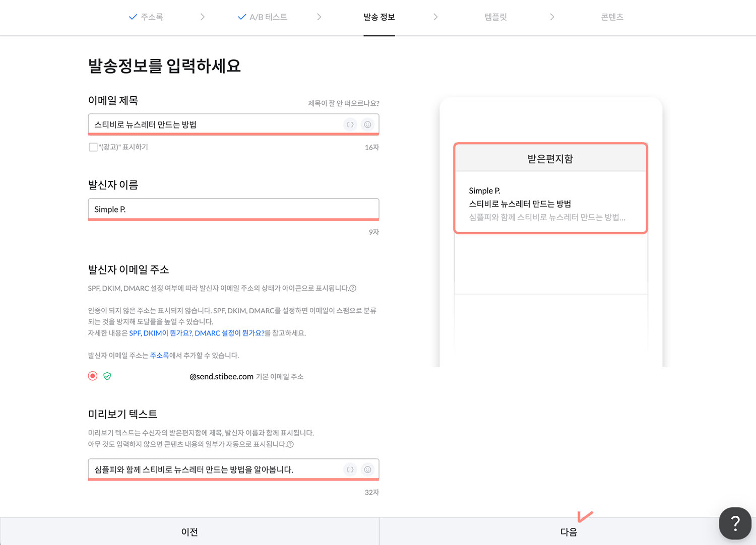Click the 기본 이메일 주소 label
The image size is (756, 545).
[x=280, y=377]
